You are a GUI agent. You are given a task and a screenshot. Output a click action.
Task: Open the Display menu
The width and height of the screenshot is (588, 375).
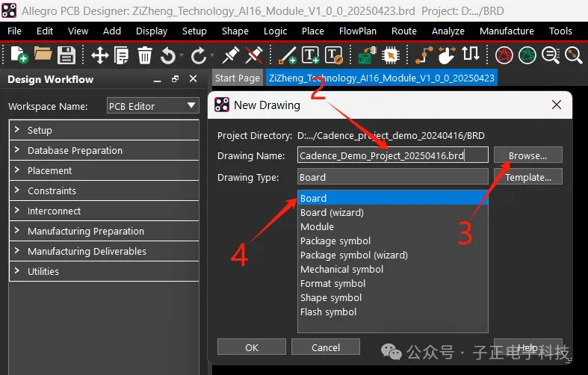click(152, 31)
